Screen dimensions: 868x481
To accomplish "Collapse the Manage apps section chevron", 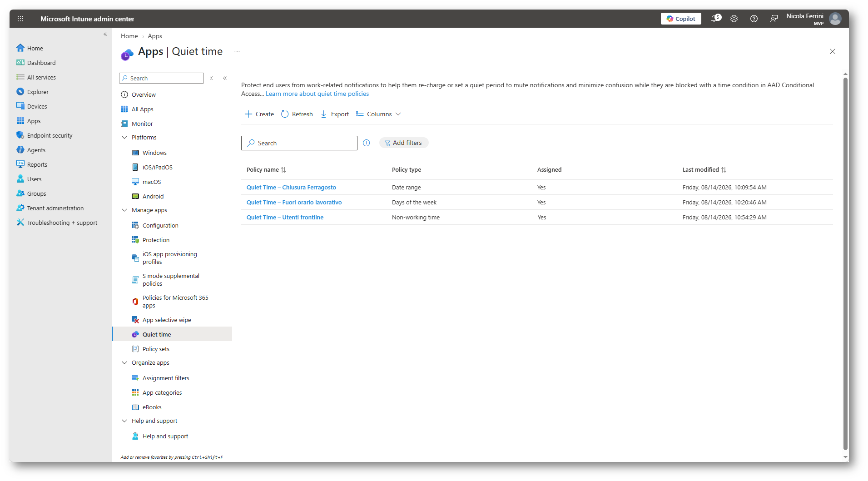I will point(124,210).
